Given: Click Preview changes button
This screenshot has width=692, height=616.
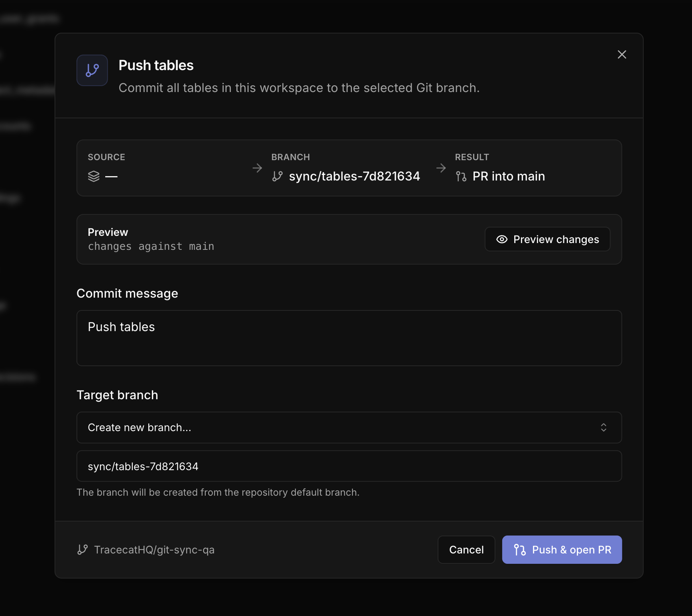Looking at the screenshot, I should point(547,239).
